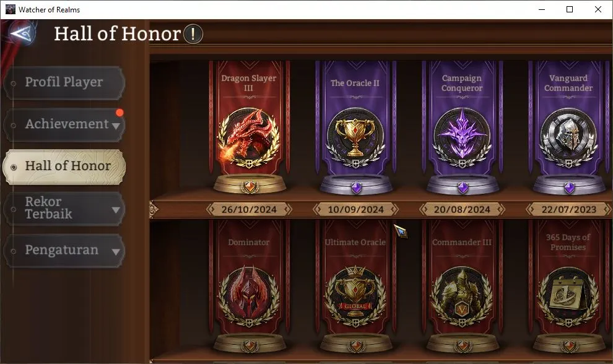Viewport: 613px width, 364px height.
Task: Maximize the Watcher of Realms window
Action: (x=570, y=9)
